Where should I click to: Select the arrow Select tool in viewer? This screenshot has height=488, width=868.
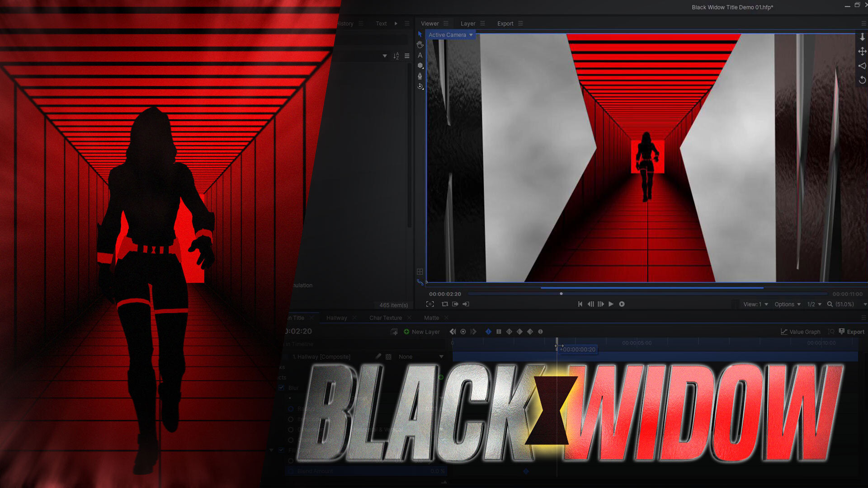pyautogui.click(x=420, y=34)
